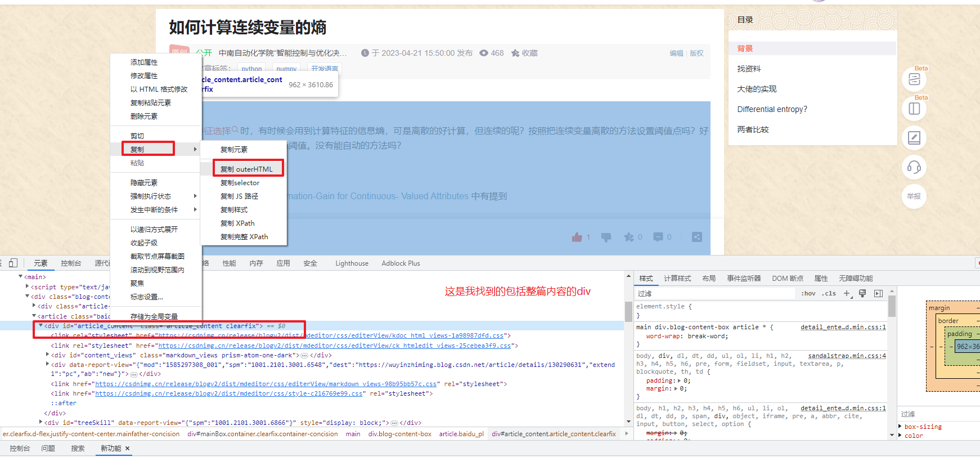This screenshot has height=457, width=980.
Task: Expand the div id="treeSkill" node
Action: tap(41, 422)
